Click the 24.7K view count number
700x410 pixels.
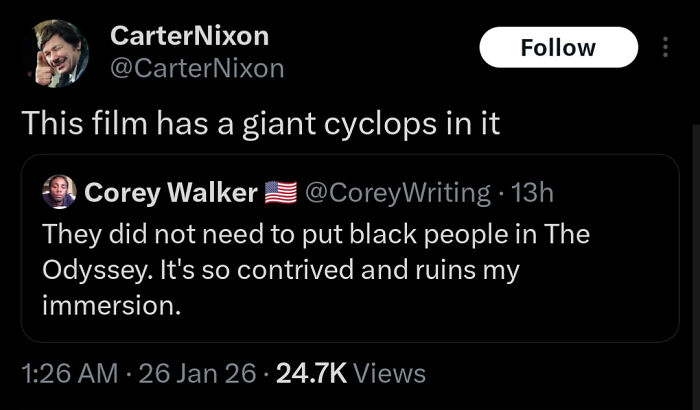tap(311, 374)
